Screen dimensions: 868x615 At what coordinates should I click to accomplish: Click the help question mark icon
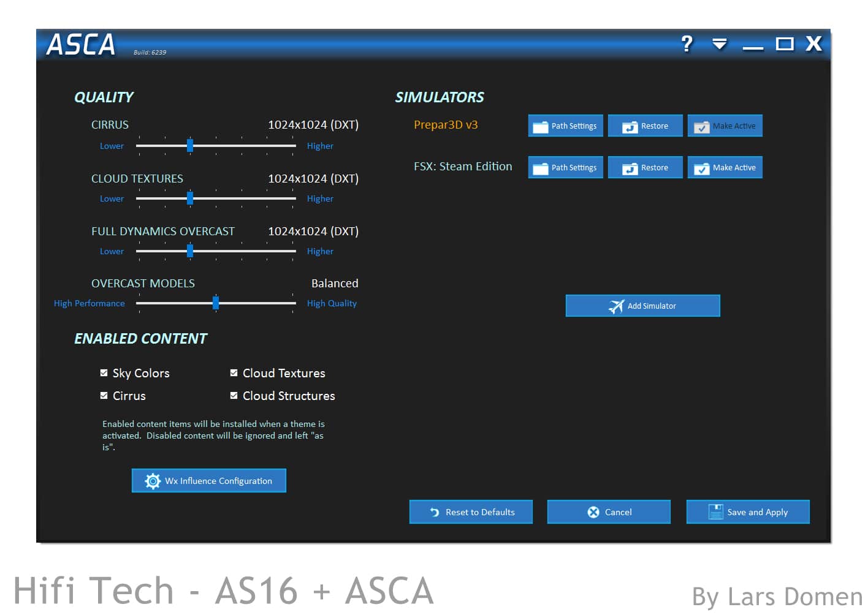(687, 44)
